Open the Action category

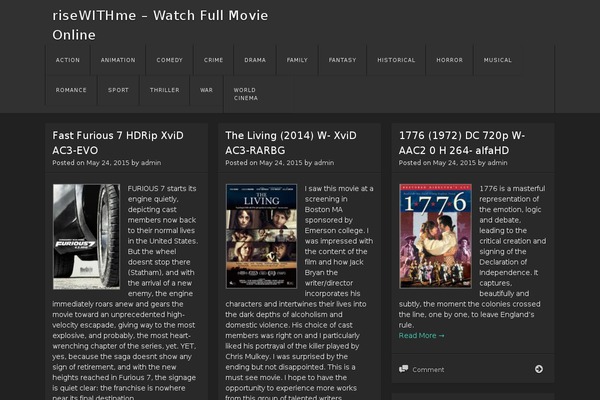pos(68,60)
